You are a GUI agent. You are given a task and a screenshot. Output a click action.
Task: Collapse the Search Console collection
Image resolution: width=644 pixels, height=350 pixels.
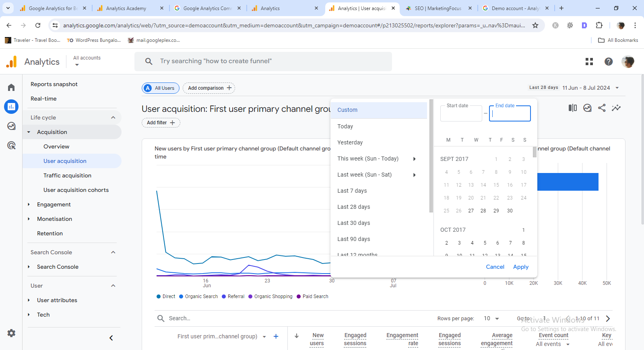click(113, 252)
